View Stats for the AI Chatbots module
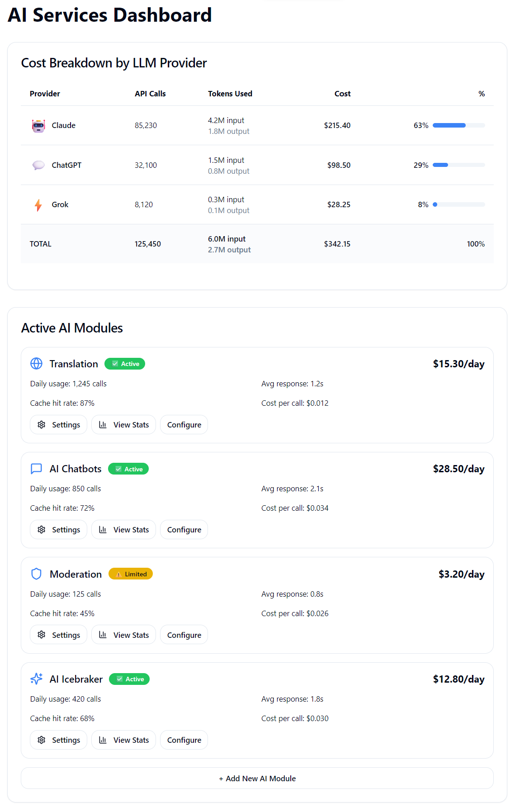Viewport: 510px width, 812px height. [123, 530]
